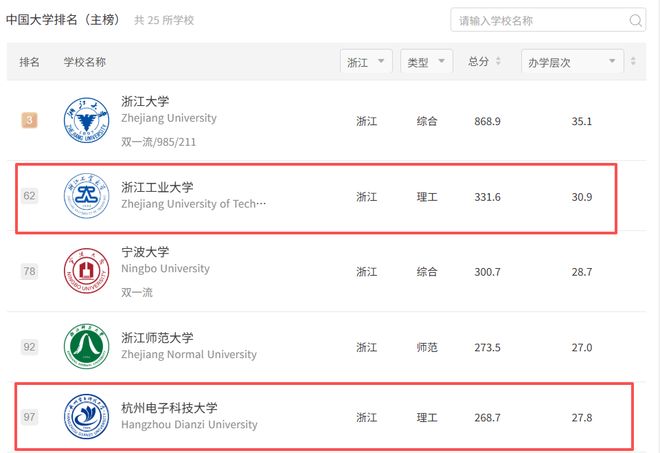
Task: Click the Zhejiang University of Technology logo
Action: pyautogui.click(x=86, y=195)
